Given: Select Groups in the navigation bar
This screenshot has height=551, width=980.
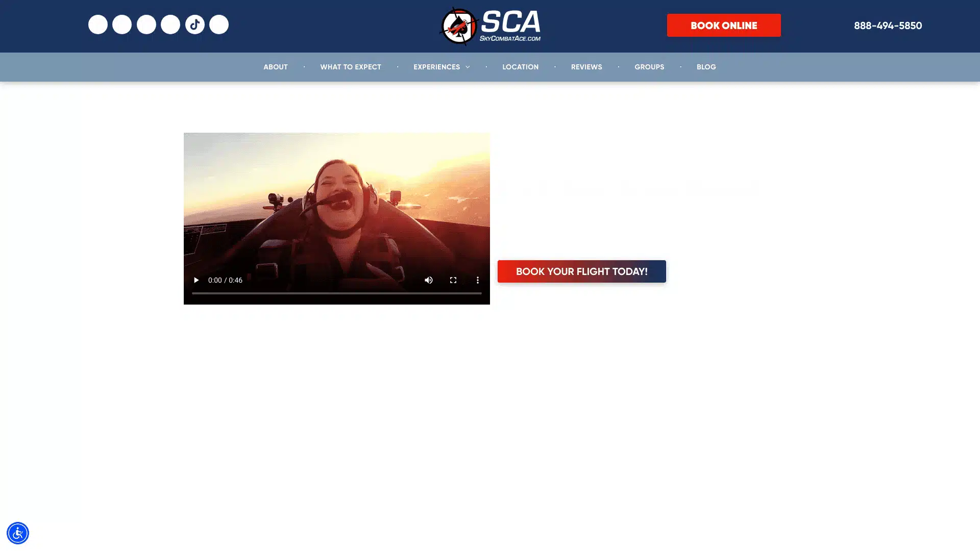Looking at the screenshot, I should pyautogui.click(x=649, y=67).
